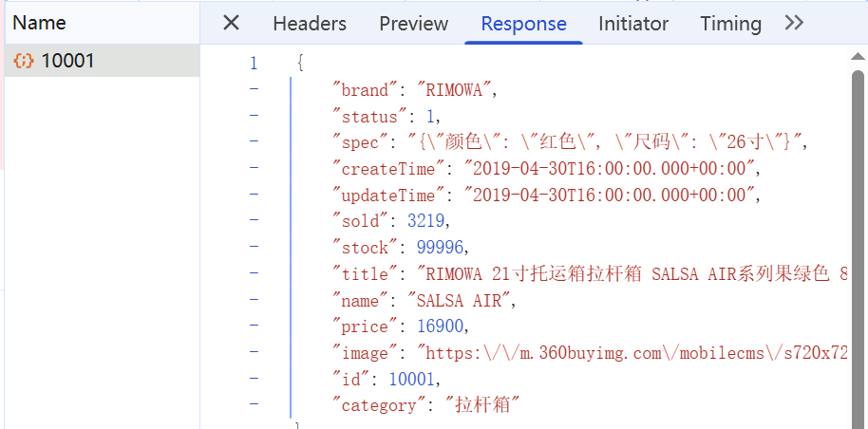Click the "createTime" key

[388, 169]
